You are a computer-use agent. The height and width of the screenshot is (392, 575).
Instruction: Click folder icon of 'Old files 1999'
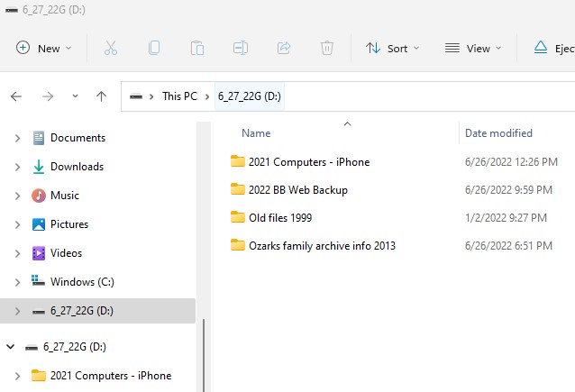(238, 217)
